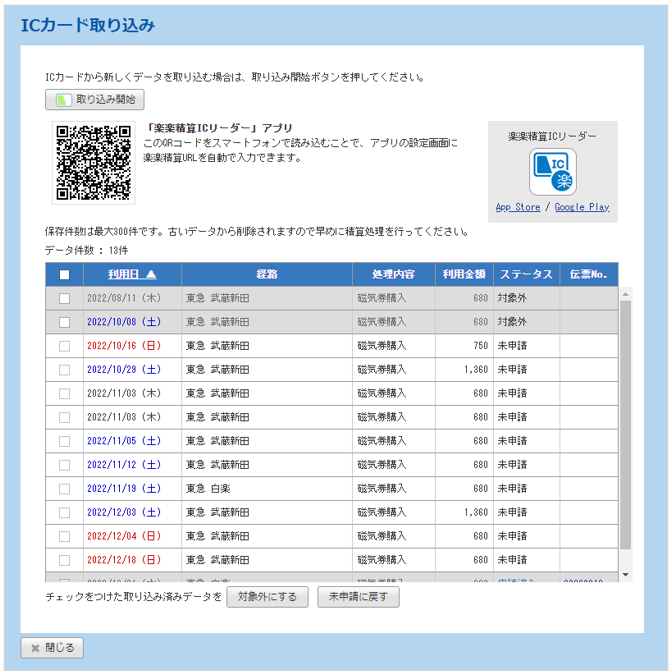Select the 2022/10/16 row checkbox
Screen dimensions: 669x671
pos(64,346)
